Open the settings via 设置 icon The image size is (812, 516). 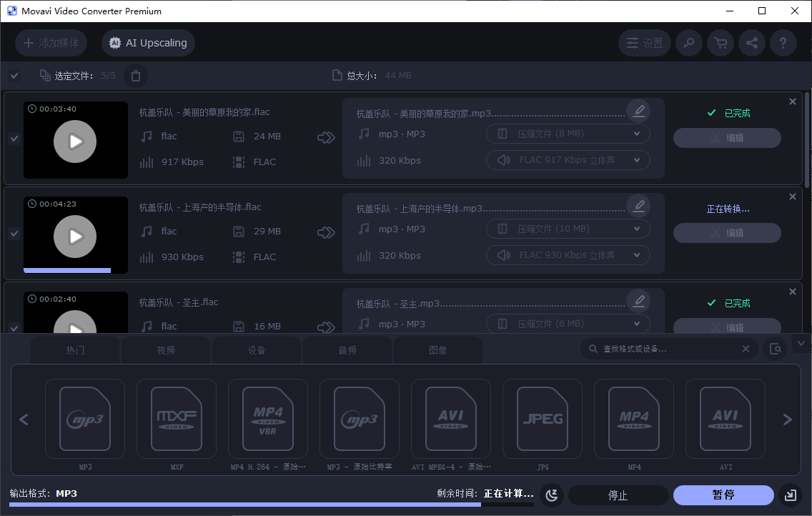(x=644, y=43)
